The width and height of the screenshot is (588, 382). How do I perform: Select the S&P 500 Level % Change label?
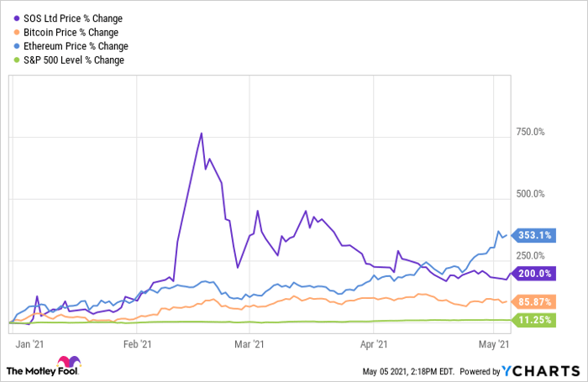coord(73,60)
